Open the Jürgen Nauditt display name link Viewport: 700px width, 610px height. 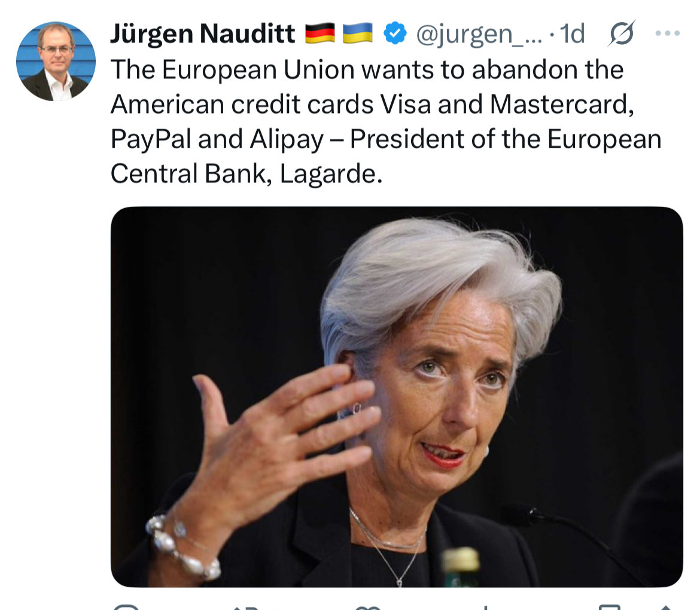203,34
